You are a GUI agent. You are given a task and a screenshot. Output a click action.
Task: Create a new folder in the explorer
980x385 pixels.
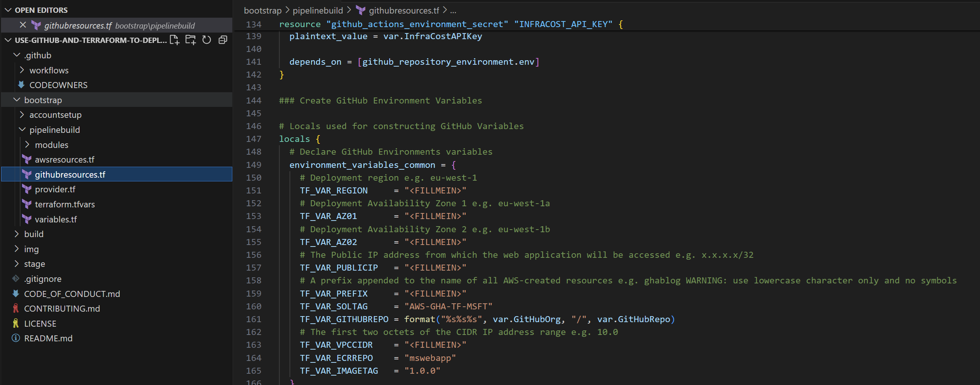[x=190, y=40]
